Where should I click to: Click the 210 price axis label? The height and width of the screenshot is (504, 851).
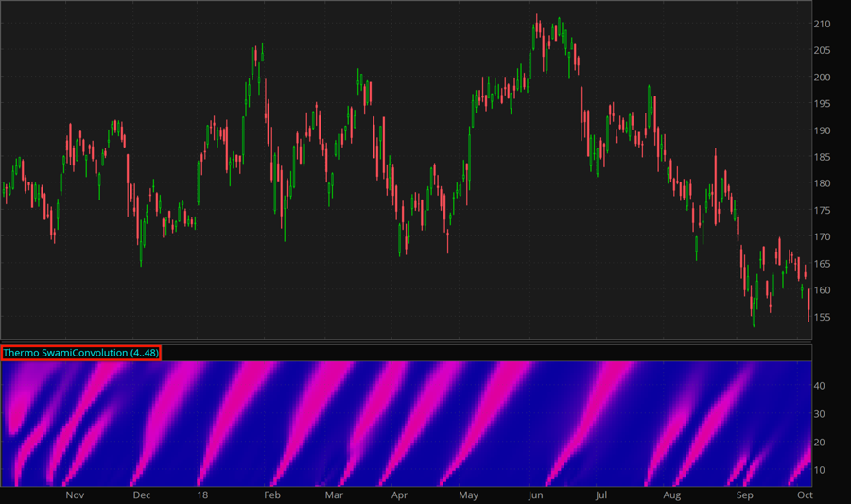coord(823,24)
